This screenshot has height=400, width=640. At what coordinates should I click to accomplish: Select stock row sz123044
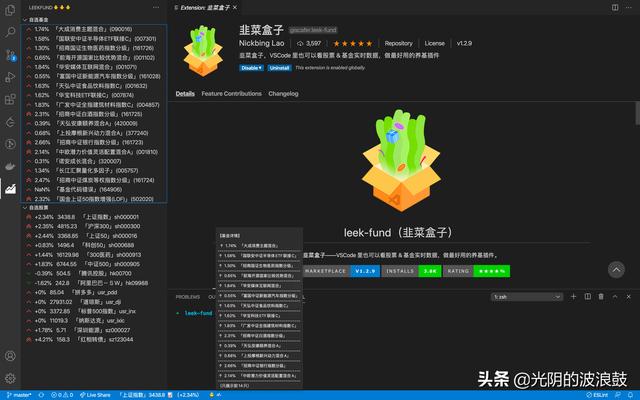[x=94, y=340]
